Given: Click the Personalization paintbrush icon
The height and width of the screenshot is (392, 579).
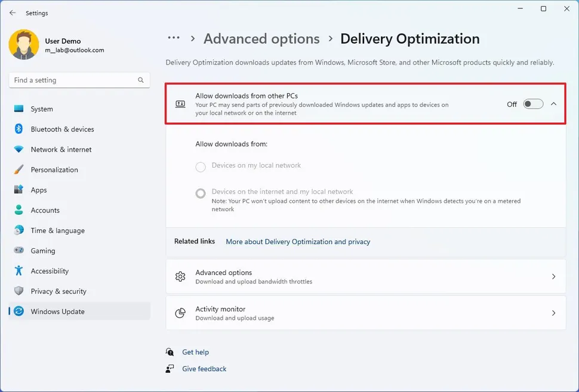Looking at the screenshot, I should coord(19,169).
